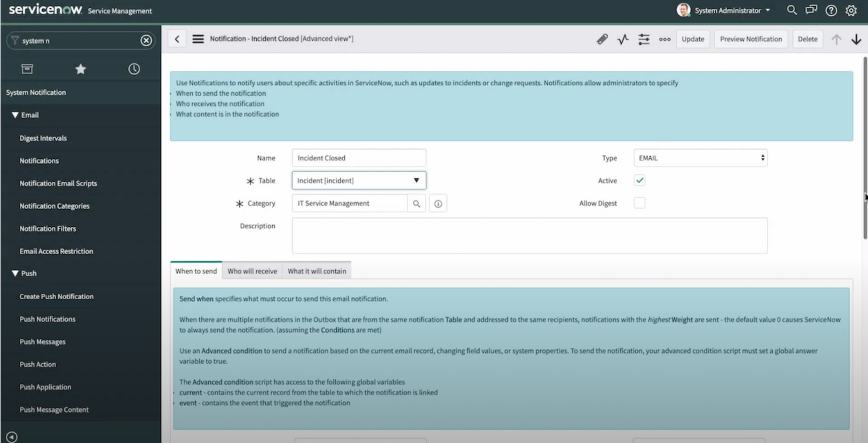The image size is (868, 443).
Task: Click the Description text area
Action: click(x=529, y=235)
